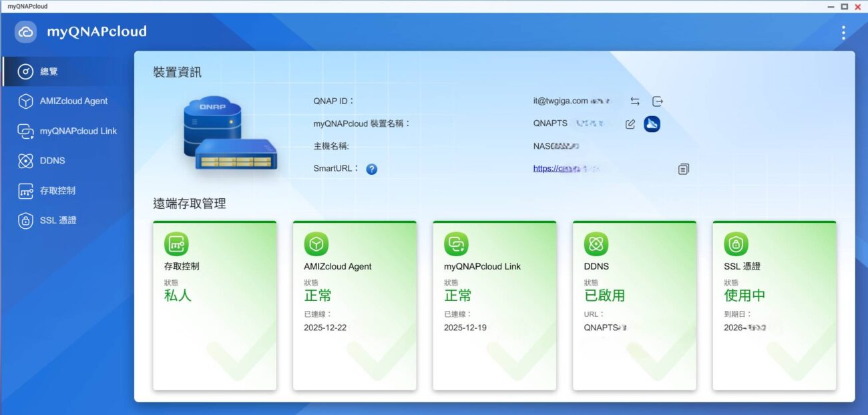Click the myQNAPcloud Link status card
This screenshot has width=868, height=415.
pyautogui.click(x=494, y=306)
